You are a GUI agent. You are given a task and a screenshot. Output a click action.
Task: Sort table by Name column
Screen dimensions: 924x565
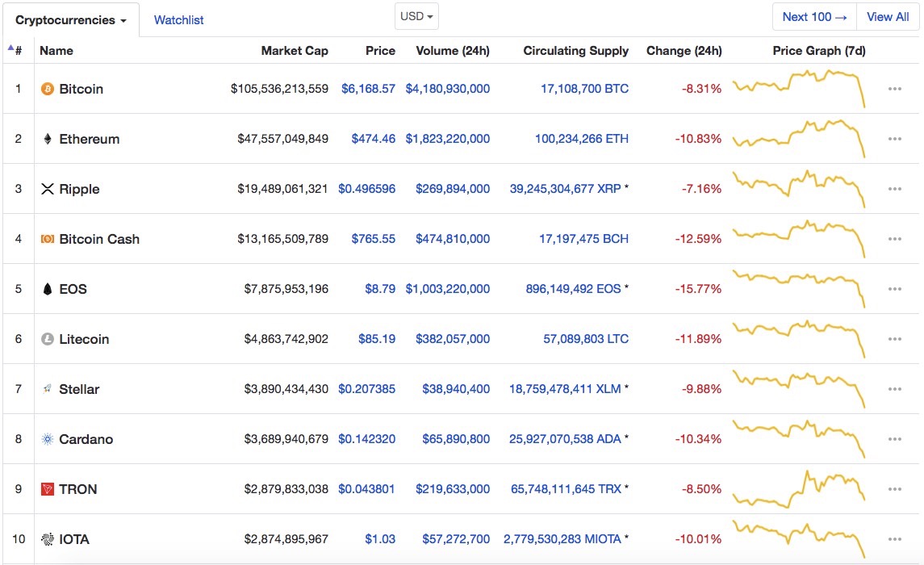pos(56,51)
